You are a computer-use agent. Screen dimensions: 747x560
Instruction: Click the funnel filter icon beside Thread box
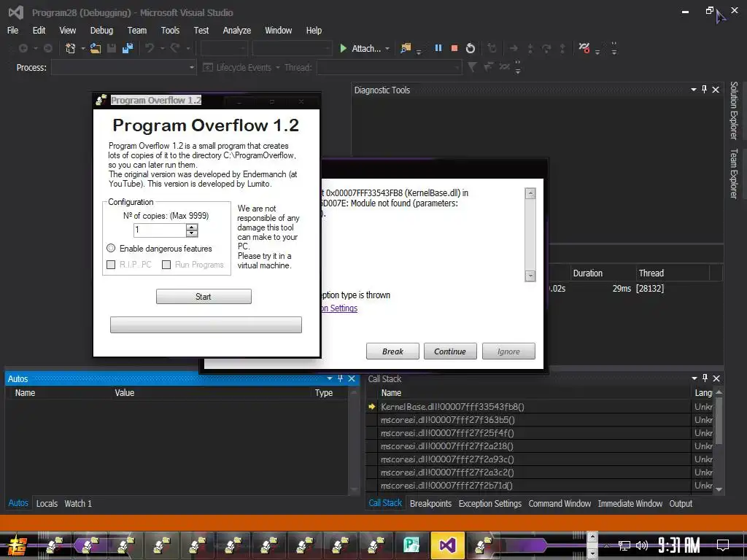472,67
